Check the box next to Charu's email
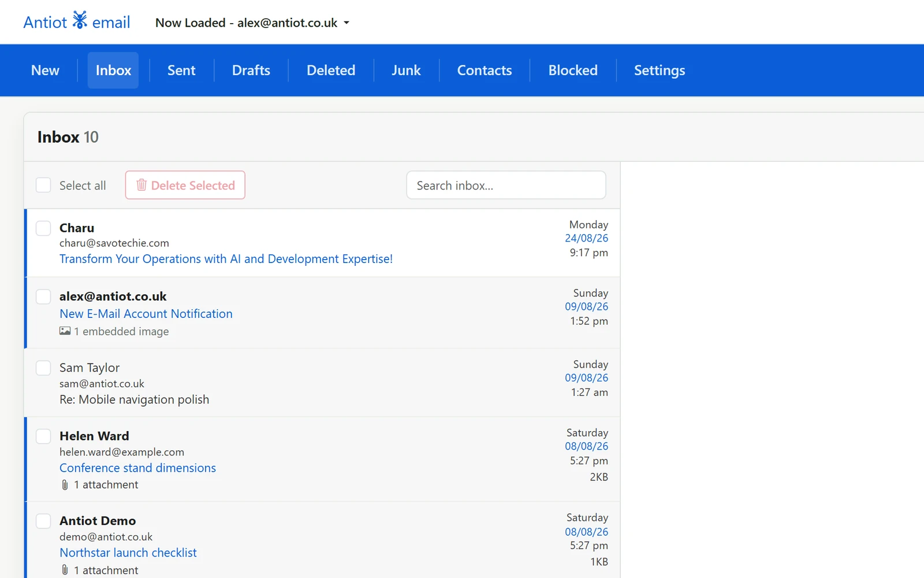This screenshot has width=924, height=578. pos(43,228)
